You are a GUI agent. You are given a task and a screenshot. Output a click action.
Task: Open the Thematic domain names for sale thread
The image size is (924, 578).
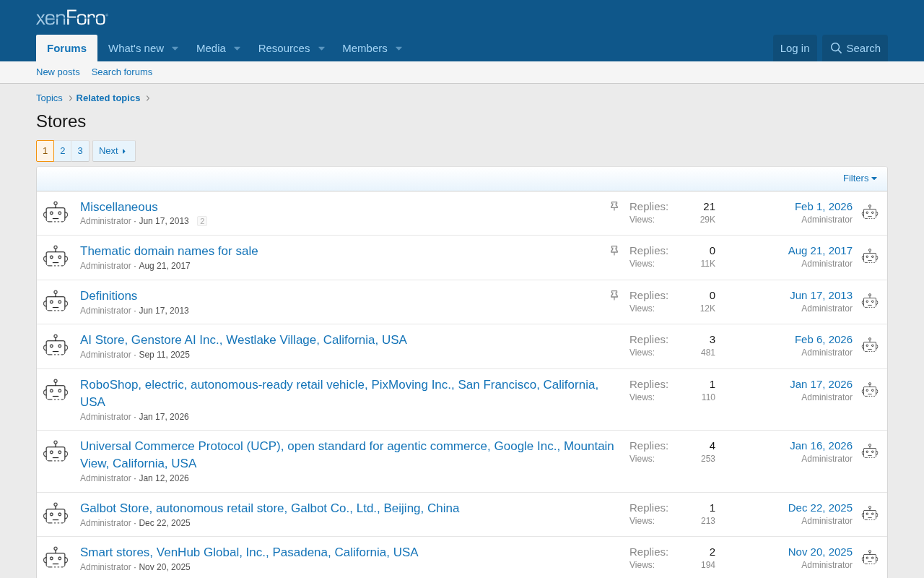pos(169,251)
